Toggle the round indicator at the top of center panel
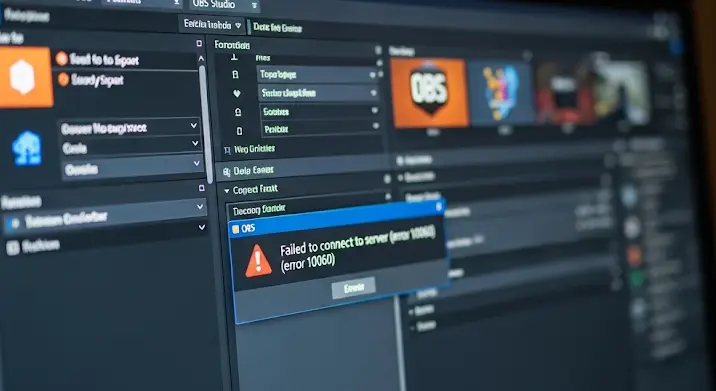Viewport: 716px width, 391px height. coord(378,50)
